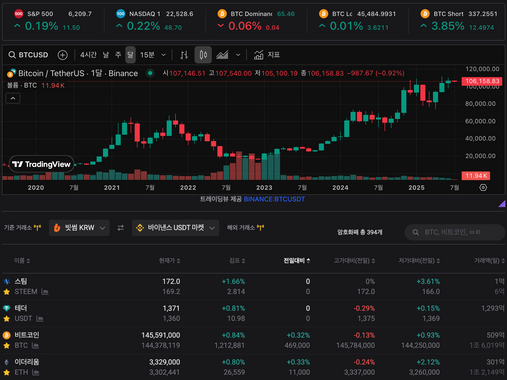The image size is (507, 380).
Task: Click the 11.94K volume label on axis
Action: pos(476,176)
